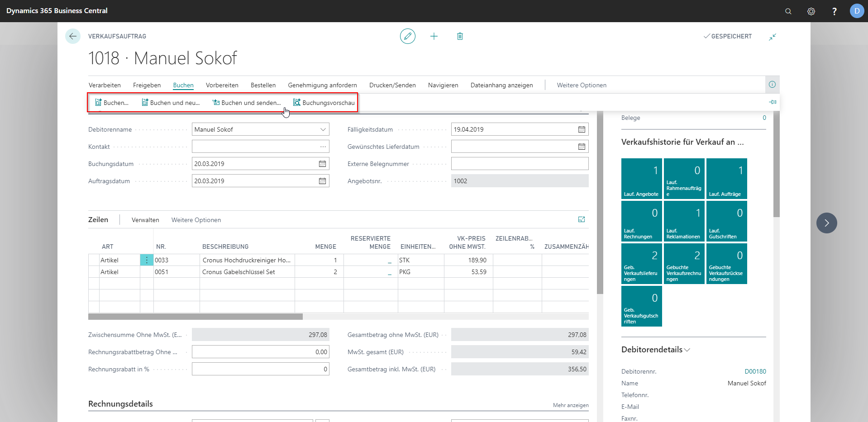Image resolution: width=868 pixels, height=422 pixels.
Task: Open row options for item 0033
Action: pyautogui.click(x=147, y=260)
